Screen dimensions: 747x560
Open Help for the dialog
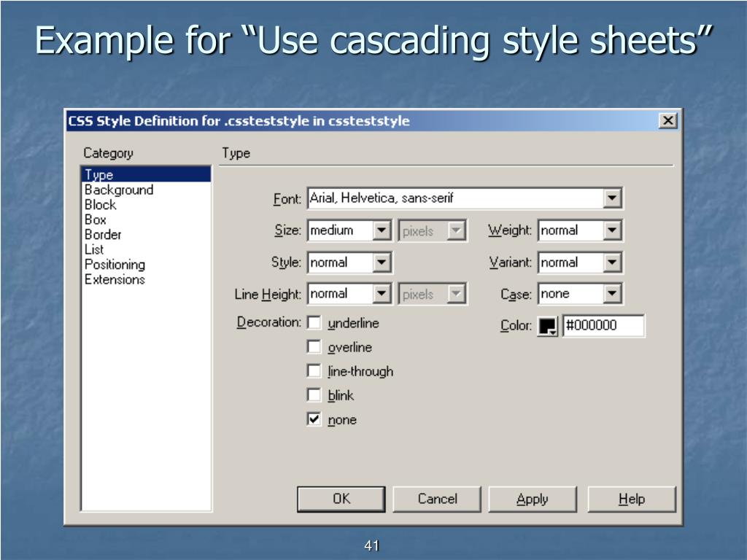coord(632,499)
